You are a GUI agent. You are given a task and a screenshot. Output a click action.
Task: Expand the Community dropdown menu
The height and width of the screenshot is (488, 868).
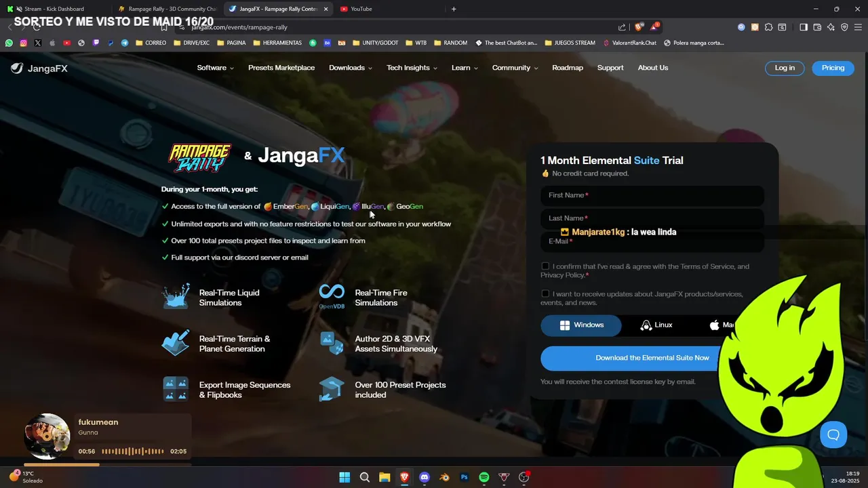pyautogui.click(x=515, y=68)
